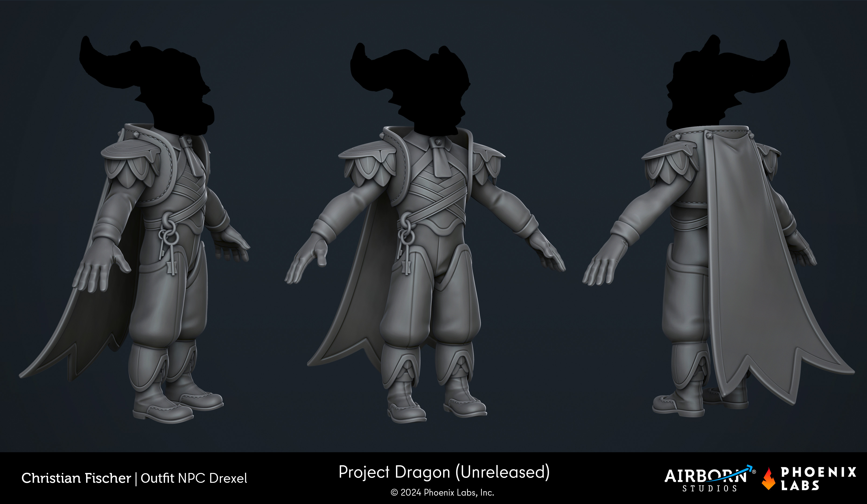Click the front-view character render in center

click(x=425, y=233)
